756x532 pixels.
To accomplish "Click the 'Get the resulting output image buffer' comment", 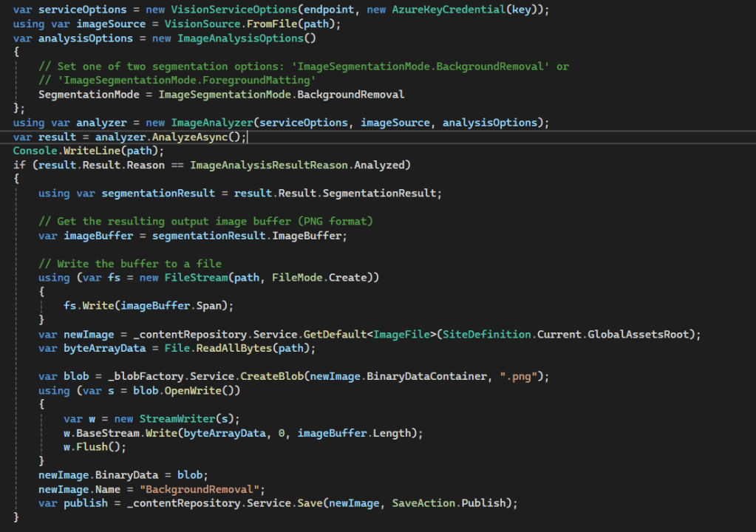I will pos(205,222).
